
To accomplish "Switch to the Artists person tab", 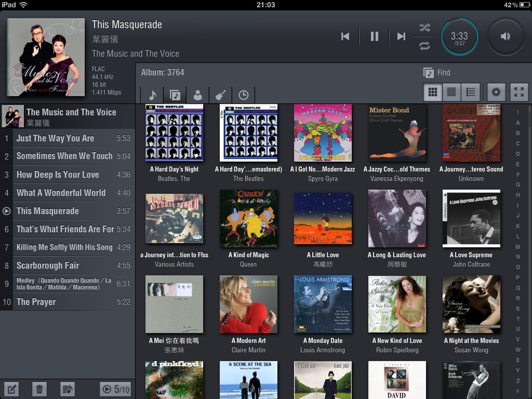I will [x=197, y=95].
